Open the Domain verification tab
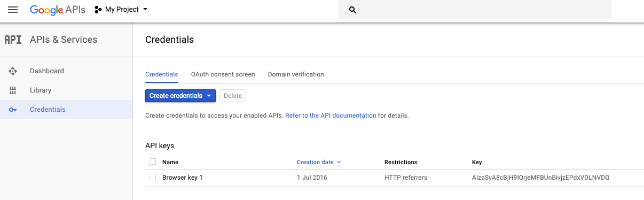The image size is (644, 200). [296, 74]
